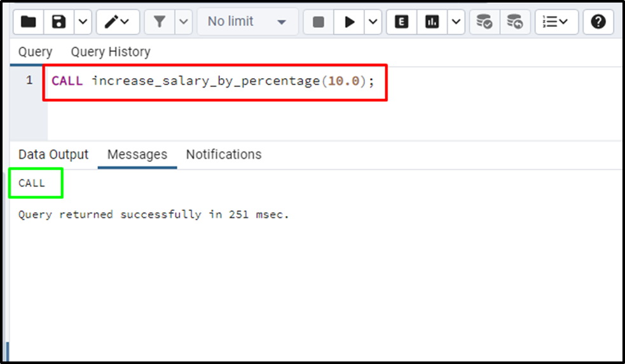Image resolution: width=625 pixels, height=364 pixels.
Task: Click the Open File folder icon
Action: pos(29,22)
